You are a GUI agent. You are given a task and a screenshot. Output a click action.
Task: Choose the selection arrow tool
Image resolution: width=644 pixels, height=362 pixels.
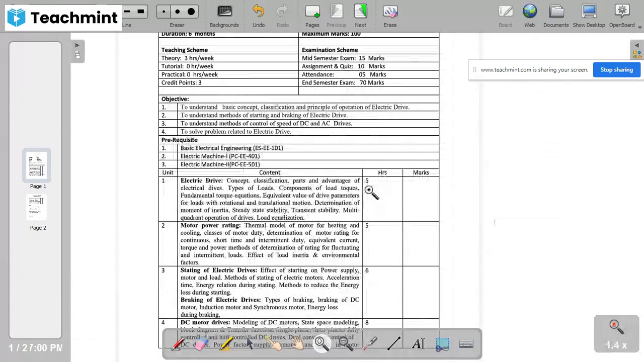(x=249, y=344)
